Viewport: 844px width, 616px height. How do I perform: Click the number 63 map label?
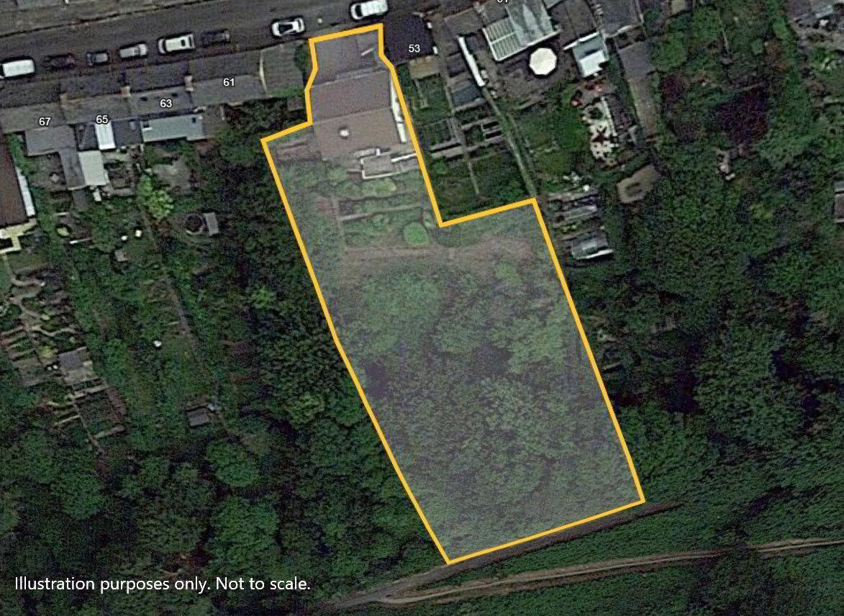click(x=165, y=104)
